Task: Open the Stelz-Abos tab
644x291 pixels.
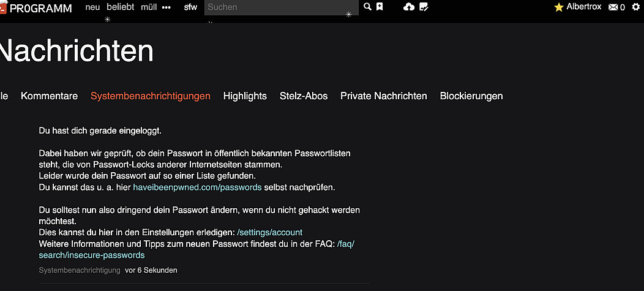Action: tap(304, 96)
